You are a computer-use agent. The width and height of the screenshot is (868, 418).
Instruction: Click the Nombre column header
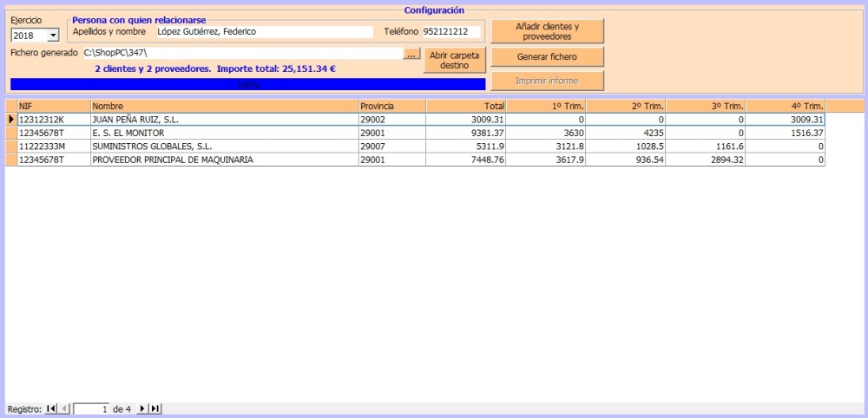(x=224, y=106)
